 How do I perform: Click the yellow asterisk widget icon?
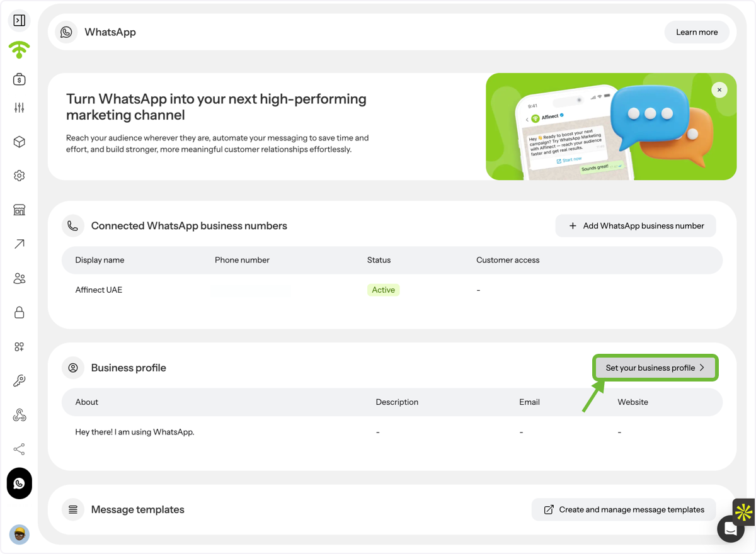744,512
